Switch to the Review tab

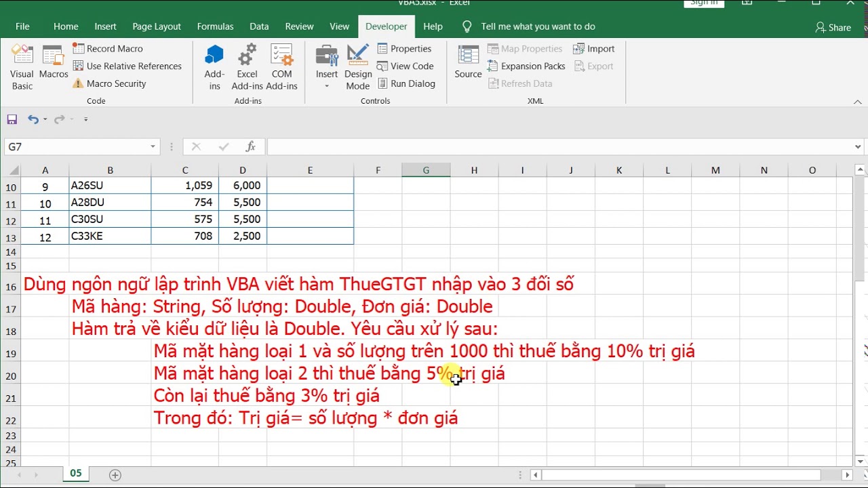pyautogui.click(x=299, y=26)
